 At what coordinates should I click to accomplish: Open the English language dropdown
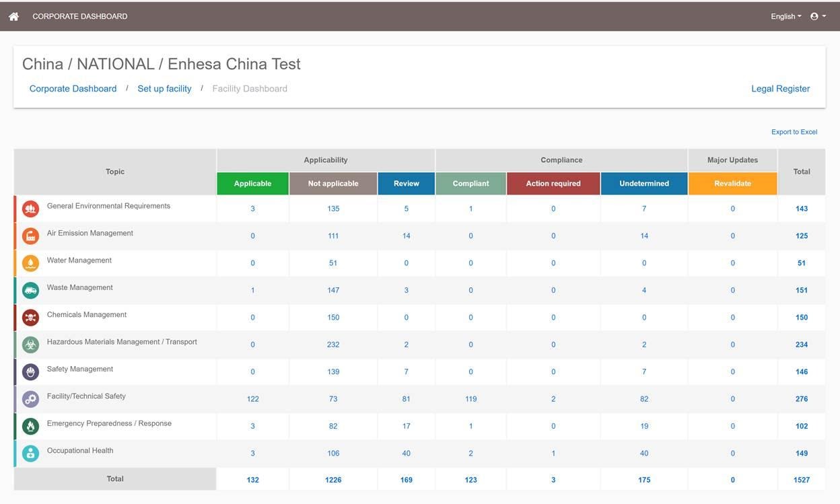tap(786, 16)
